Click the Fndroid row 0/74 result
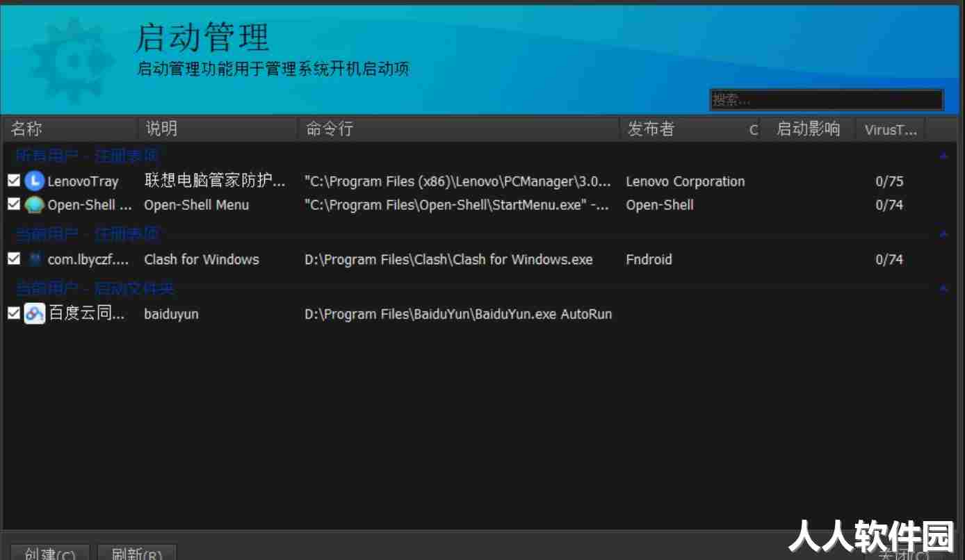This screenshot has width=965, height=560. 889,259
